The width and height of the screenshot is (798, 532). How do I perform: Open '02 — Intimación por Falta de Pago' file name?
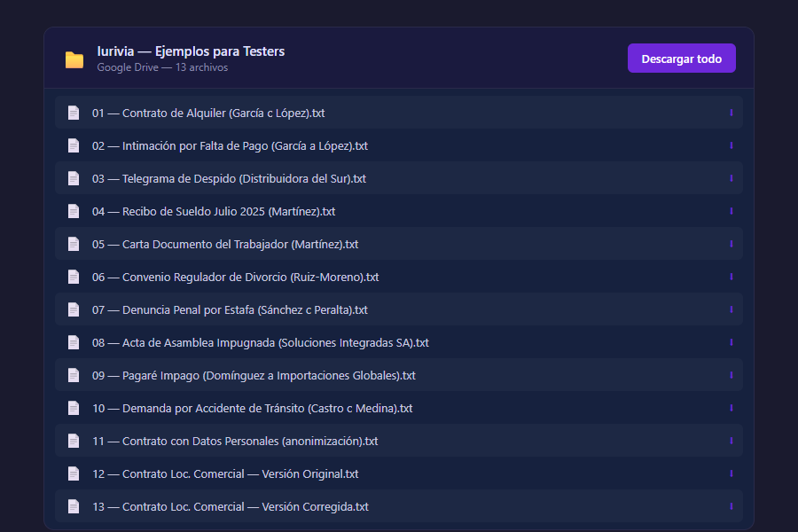[230, 146]
